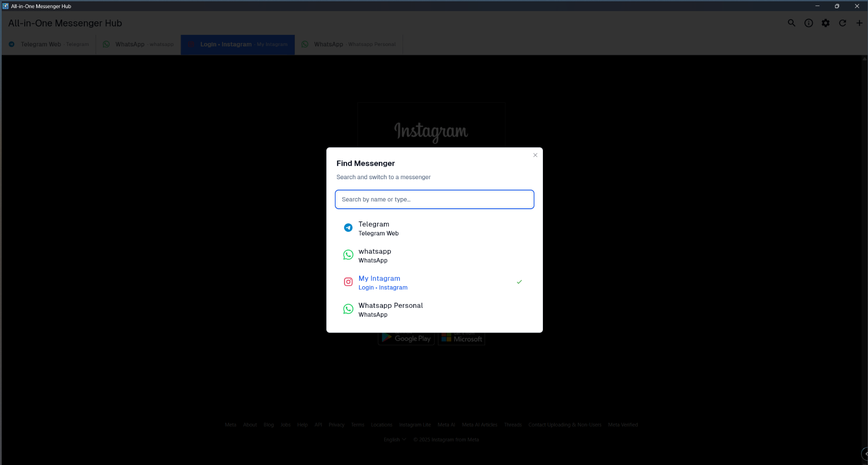Open the Threads footer link
The image size is (868, 465).
(x=513, y=425)
